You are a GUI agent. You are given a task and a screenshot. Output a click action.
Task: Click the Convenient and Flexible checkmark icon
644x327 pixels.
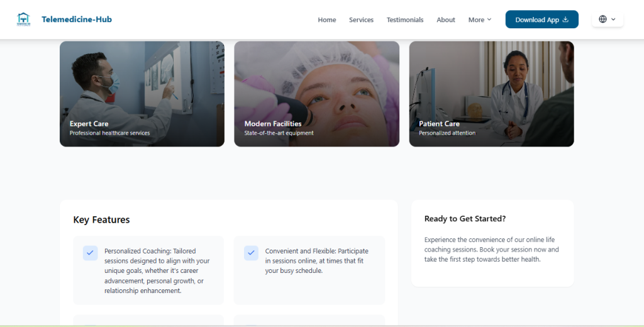[251, 252]
